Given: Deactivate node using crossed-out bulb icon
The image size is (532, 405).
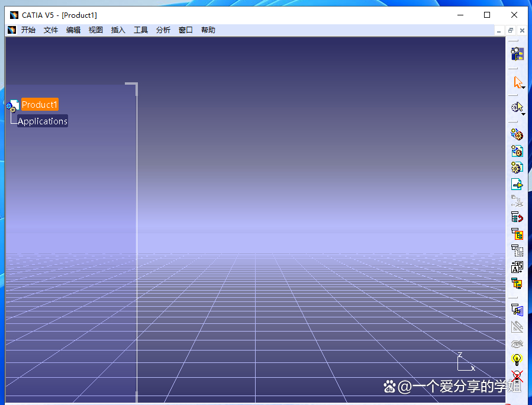Looking at the screenshot, I should coord(517,376).
